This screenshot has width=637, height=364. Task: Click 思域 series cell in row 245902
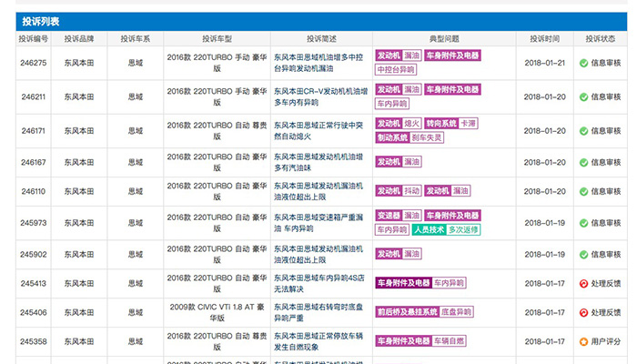point(136,255)
